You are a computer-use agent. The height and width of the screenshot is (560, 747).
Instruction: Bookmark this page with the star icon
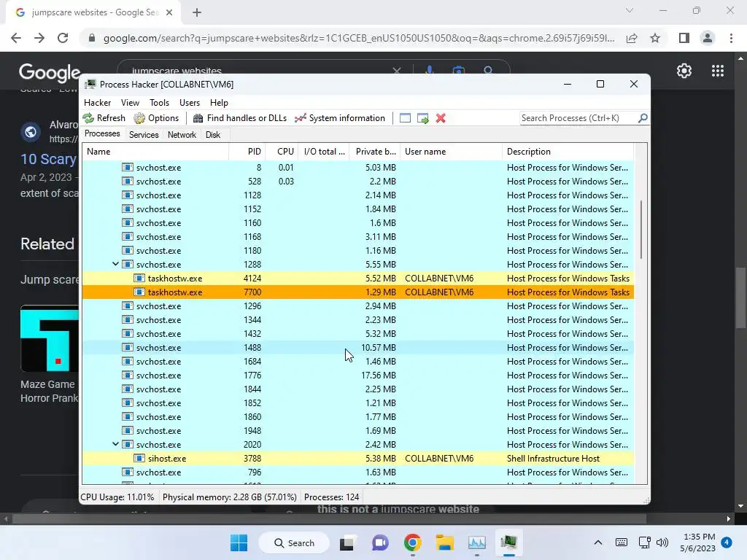coord(655,38)
